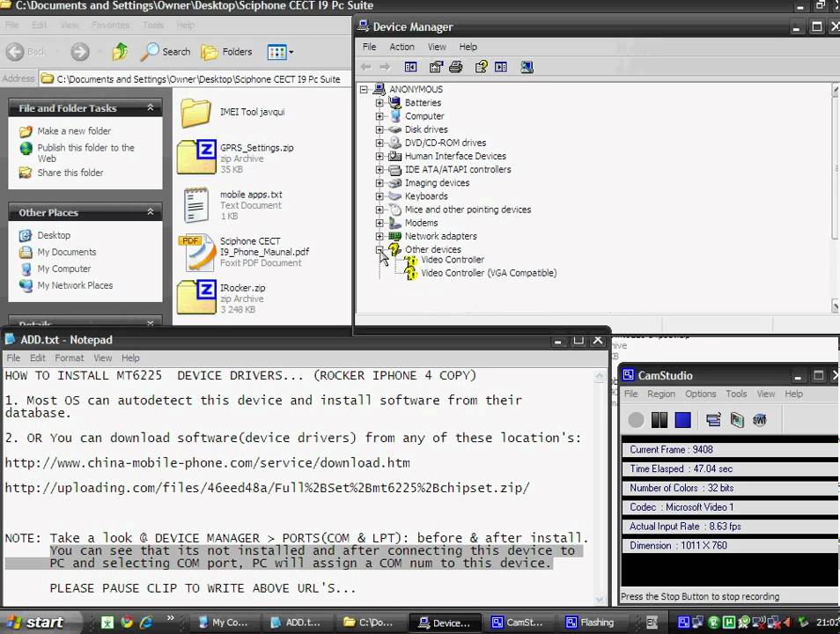Switch to Flashing taskbar button
Screen dimensions: 840x634
pos(590,623)
